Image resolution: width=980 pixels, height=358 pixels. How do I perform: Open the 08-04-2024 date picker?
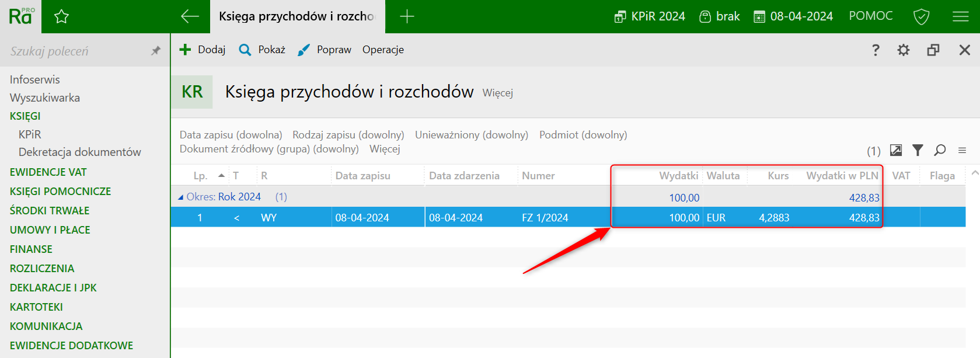point(793,16)
